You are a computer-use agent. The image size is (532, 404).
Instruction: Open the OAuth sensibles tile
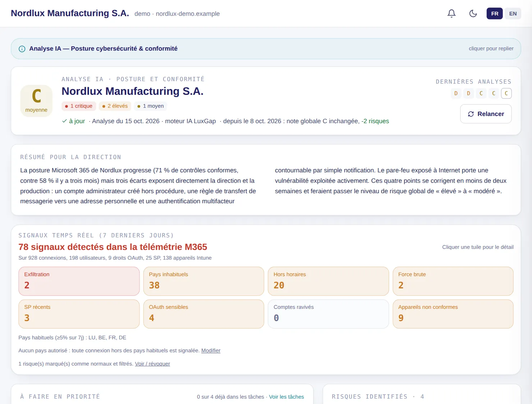[204, 314]
